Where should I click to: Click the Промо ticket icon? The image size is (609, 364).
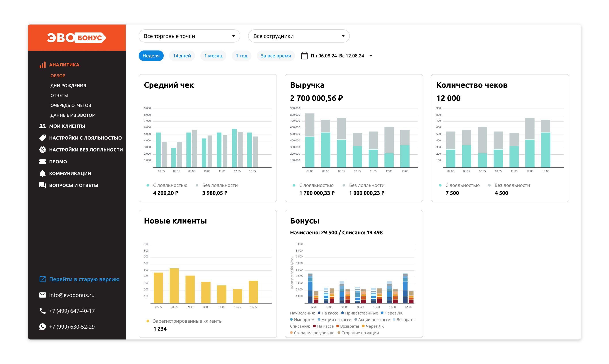point(42,162)
